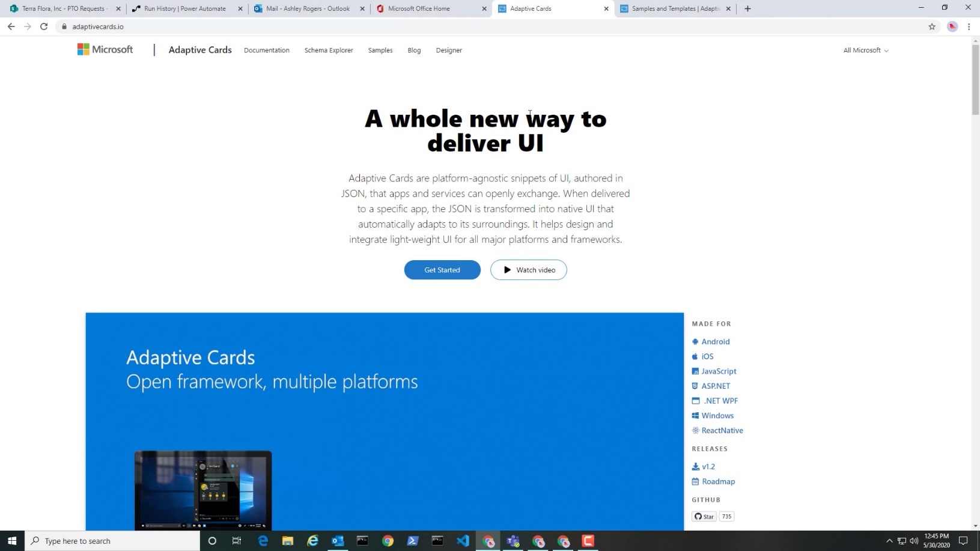Close the Microsoft Office Home tab

[484, 9]
